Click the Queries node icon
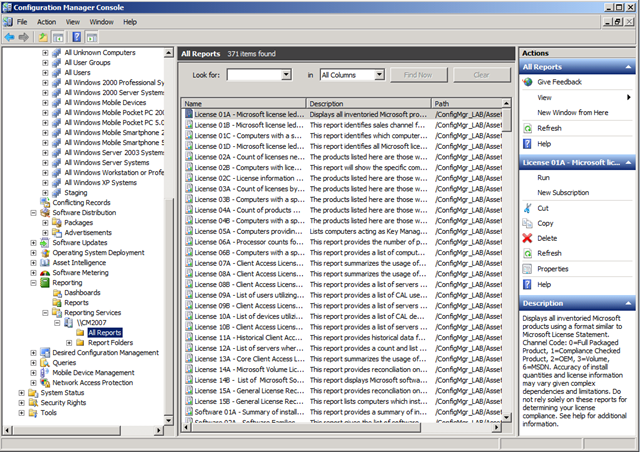The width and height of the screenshot is (640, 452). click(45, 363)
